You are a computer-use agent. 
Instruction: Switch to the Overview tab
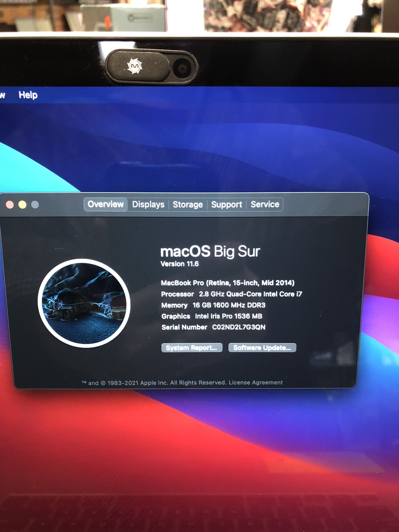tap(106, 204)
